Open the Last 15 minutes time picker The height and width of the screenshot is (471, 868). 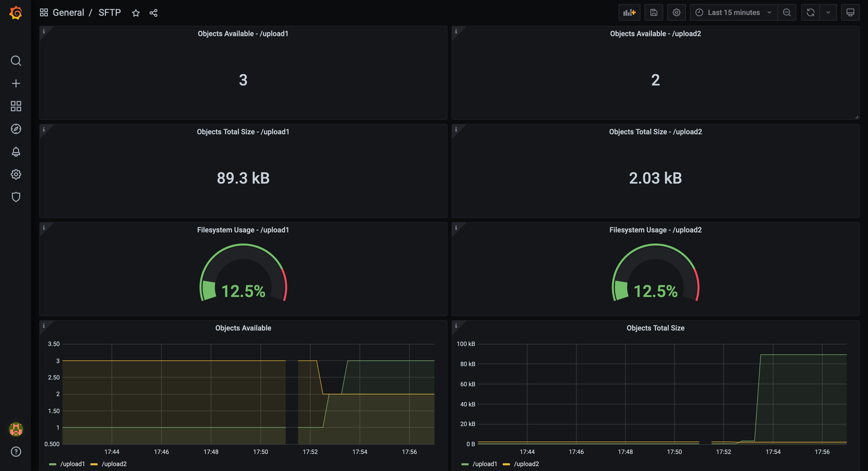733,13
